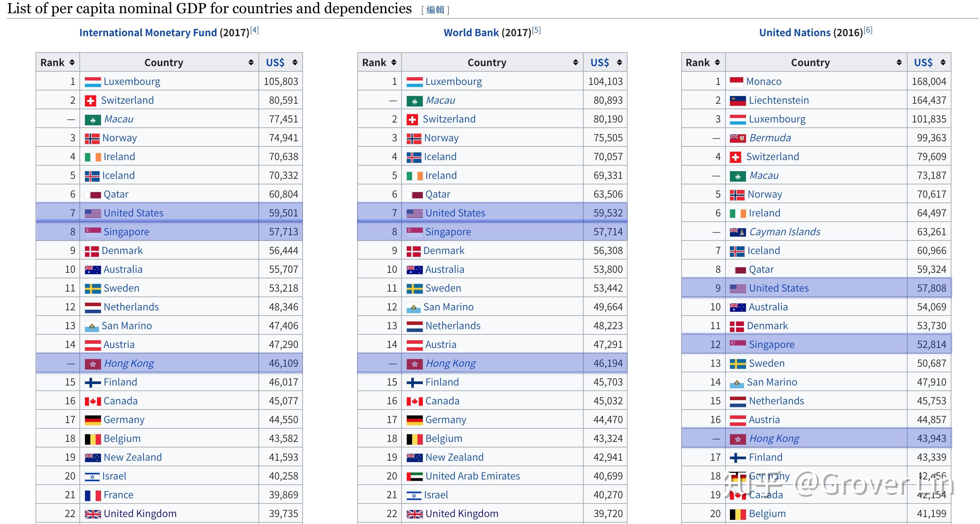Select the 80,893 Macau value cell

coord(605,100)
